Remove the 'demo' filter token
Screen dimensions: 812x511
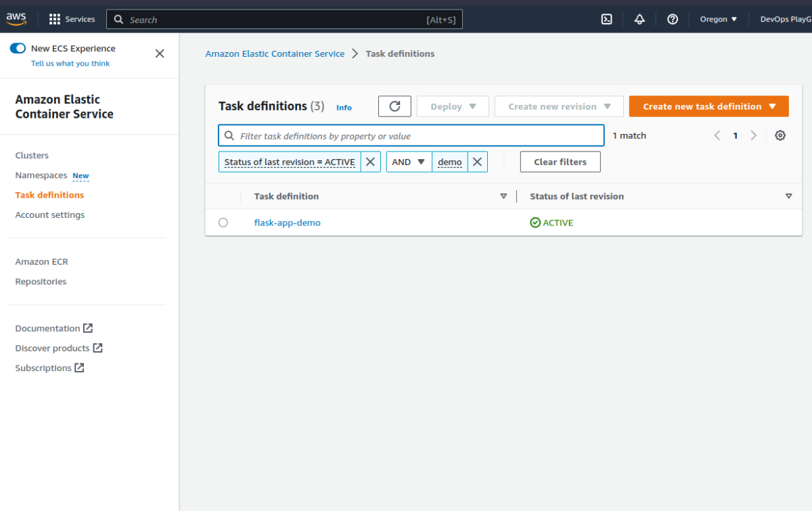point(477,162)
